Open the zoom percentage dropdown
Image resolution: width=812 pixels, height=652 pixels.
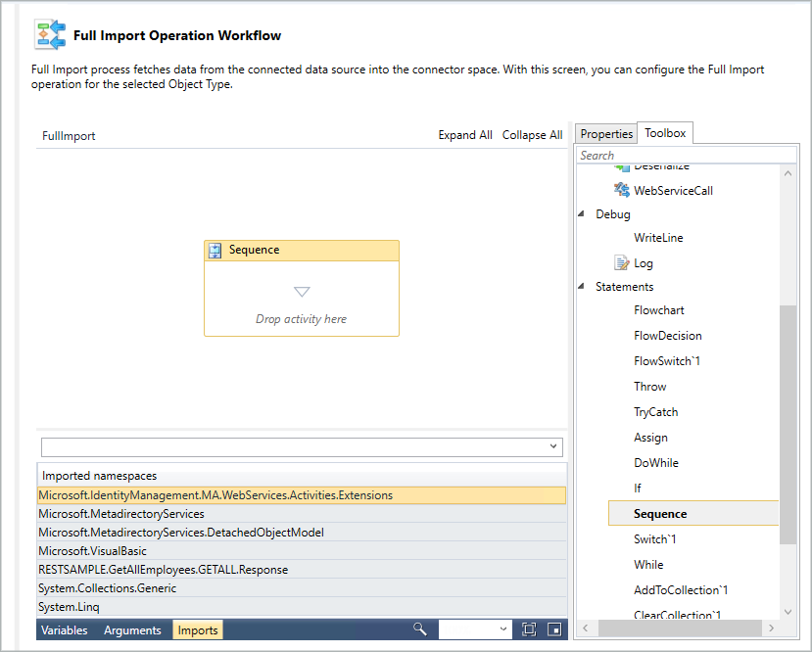tap(502, 629)
